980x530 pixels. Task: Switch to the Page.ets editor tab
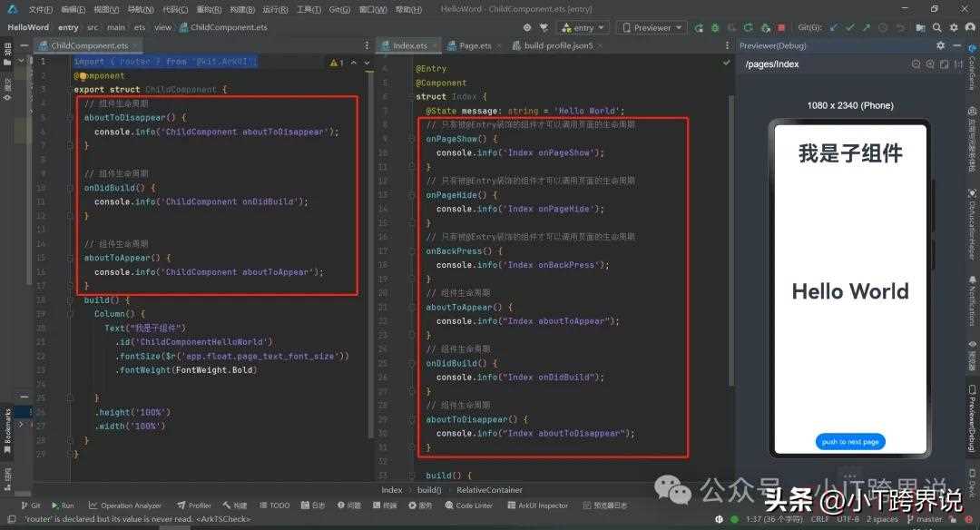click(475, 45)
